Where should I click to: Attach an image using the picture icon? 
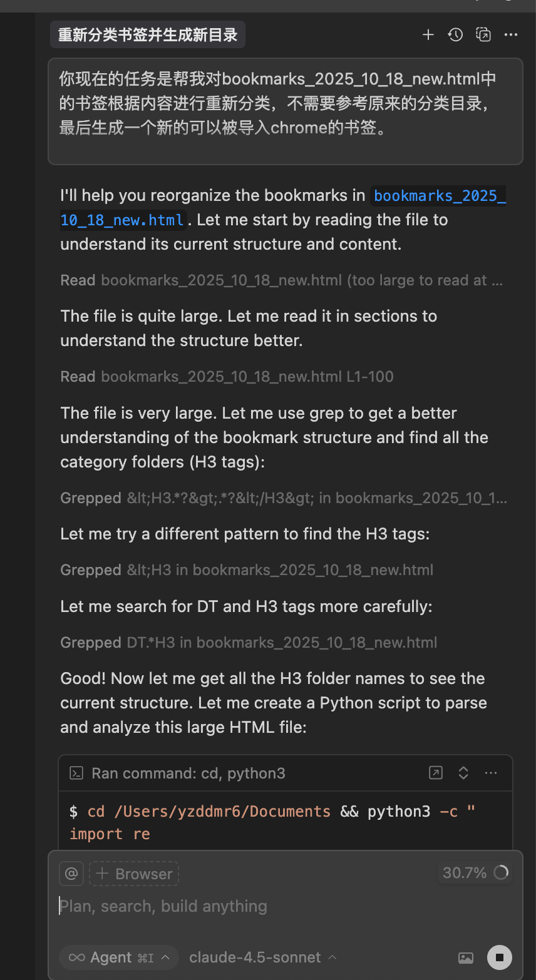466,957
